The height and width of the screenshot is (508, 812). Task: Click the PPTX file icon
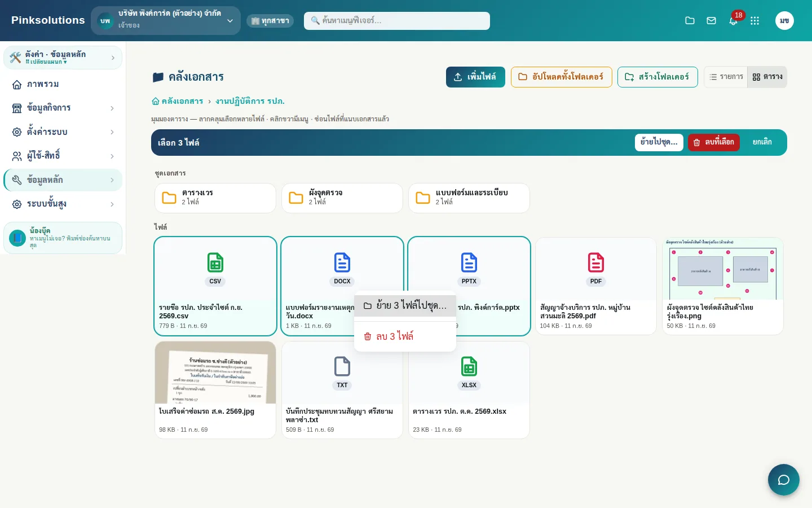tap(469, 262)
